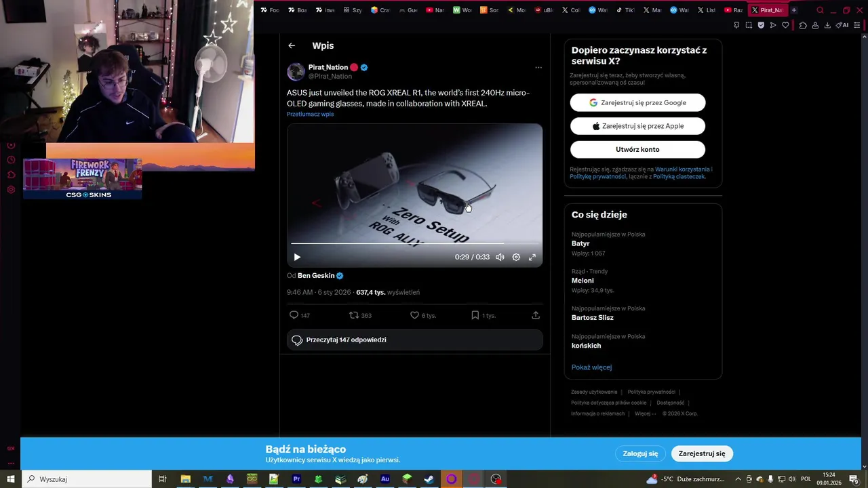Seek on the video progress bar
This screenshot has height=488, width=868.
(x=414, y=243)
